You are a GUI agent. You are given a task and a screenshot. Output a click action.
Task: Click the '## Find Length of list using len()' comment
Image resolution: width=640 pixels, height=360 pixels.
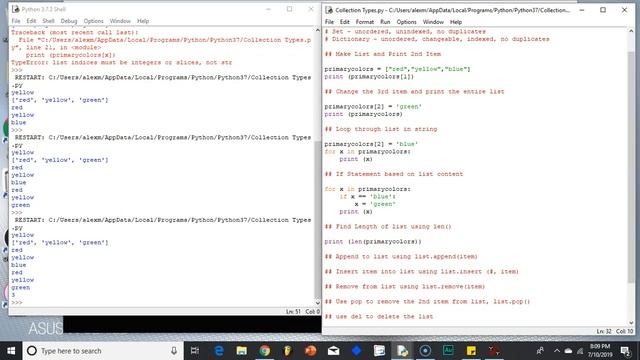coord(388,227)
